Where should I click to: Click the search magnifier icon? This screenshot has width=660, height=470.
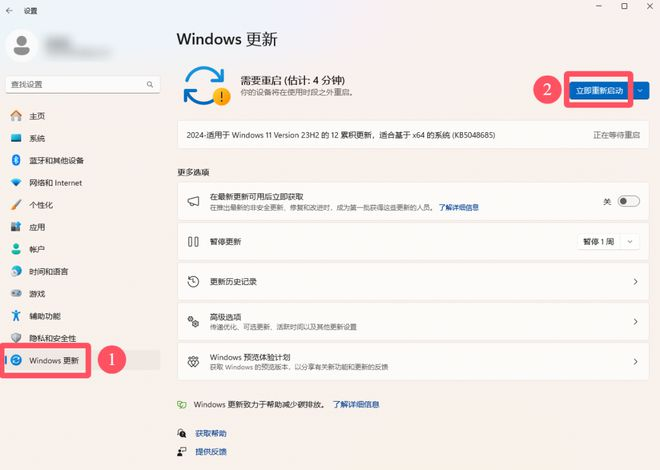150,85
